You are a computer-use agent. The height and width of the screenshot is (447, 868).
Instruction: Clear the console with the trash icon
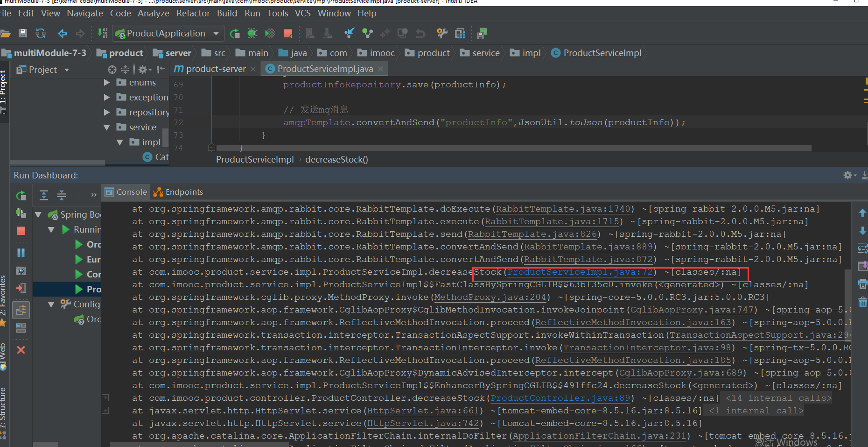[862, 302]
